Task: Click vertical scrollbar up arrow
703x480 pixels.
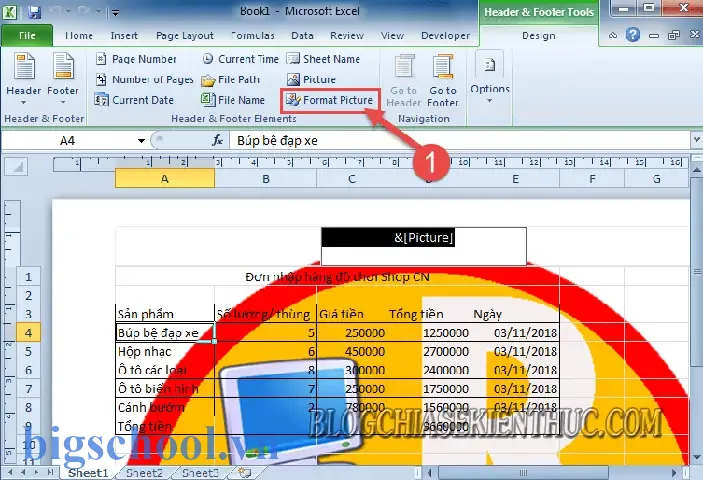Action: [x=696, y=170]
